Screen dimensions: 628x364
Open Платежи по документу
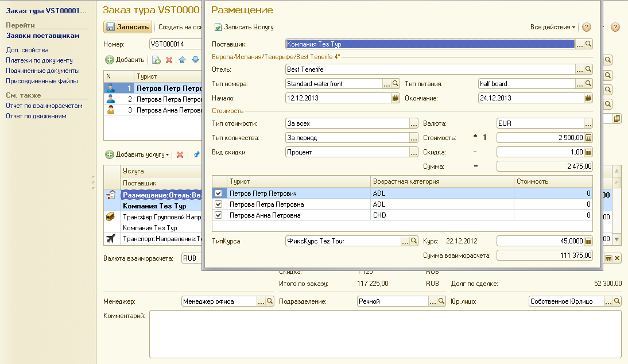click(x=39, y=60)
